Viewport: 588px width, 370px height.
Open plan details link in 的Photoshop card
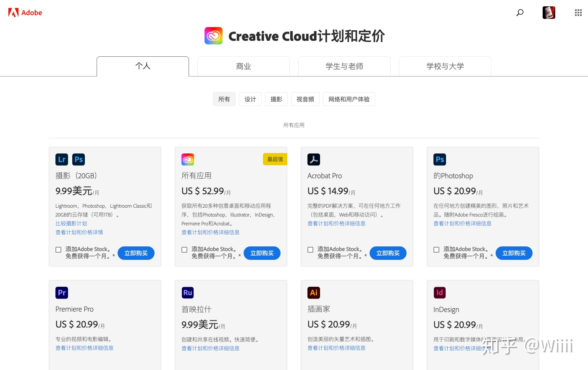462,223
